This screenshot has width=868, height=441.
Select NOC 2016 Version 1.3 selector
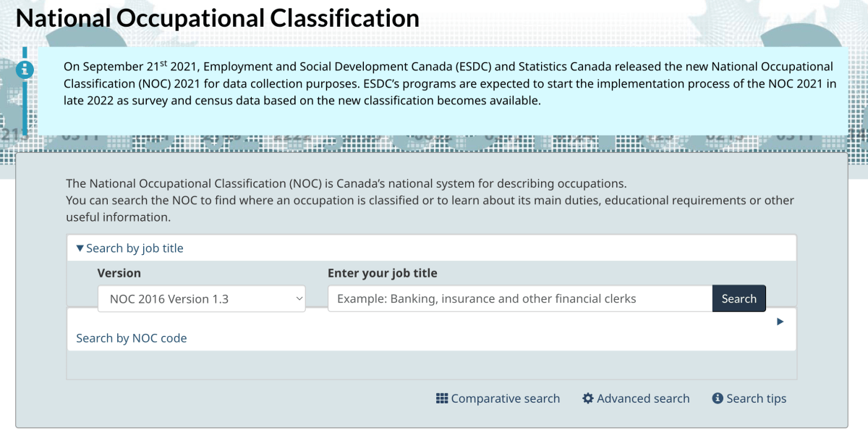[201, 298]
